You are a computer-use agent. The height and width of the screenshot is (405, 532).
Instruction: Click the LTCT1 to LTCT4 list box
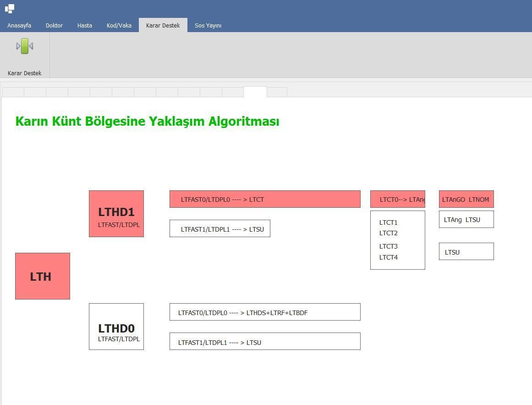pyautogui.click(x=398, y=240)
